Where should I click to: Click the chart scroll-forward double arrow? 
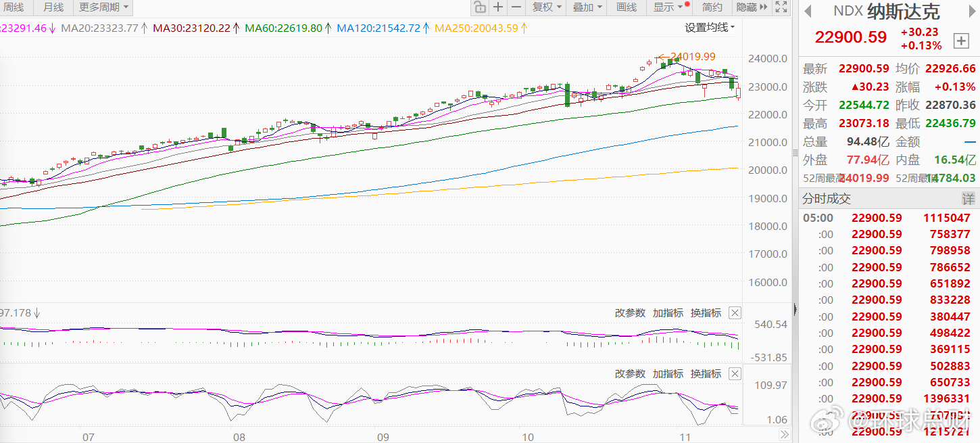click(x=784, y=435)
